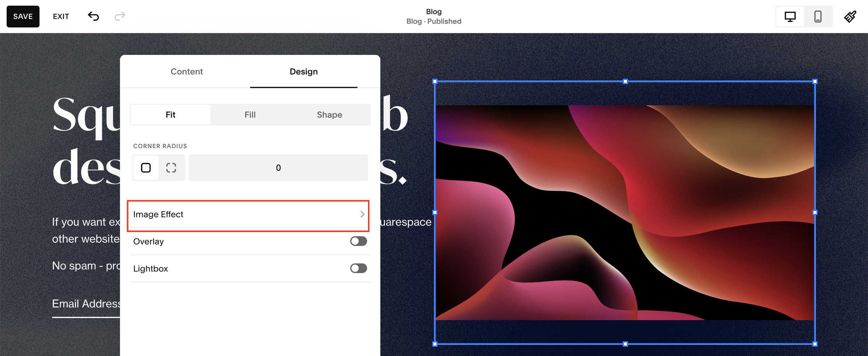Open the Design tab
868x356 pixels.
coord(303,72)
